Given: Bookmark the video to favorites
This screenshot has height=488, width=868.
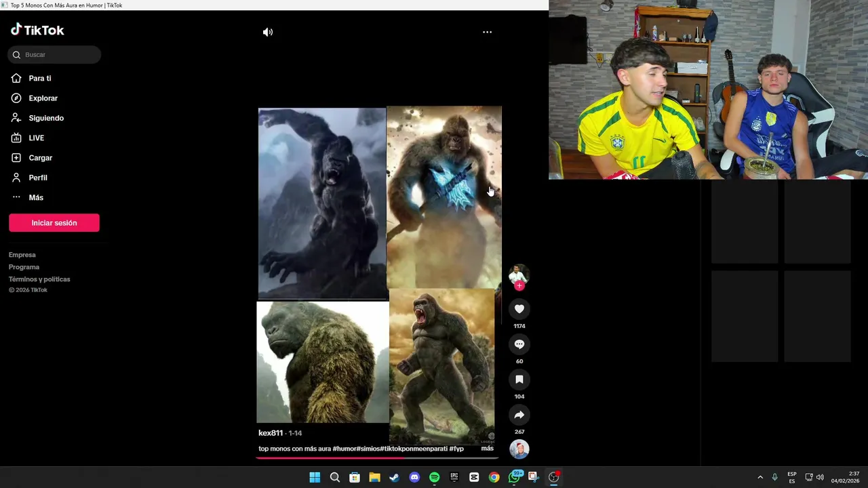Looking at the screenshot, I should coord(519,380).
